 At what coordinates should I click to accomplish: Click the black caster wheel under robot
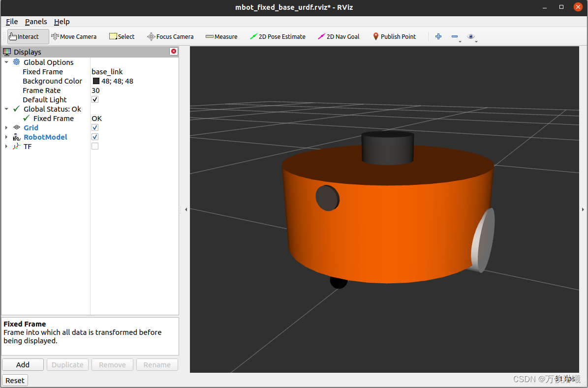338,282
